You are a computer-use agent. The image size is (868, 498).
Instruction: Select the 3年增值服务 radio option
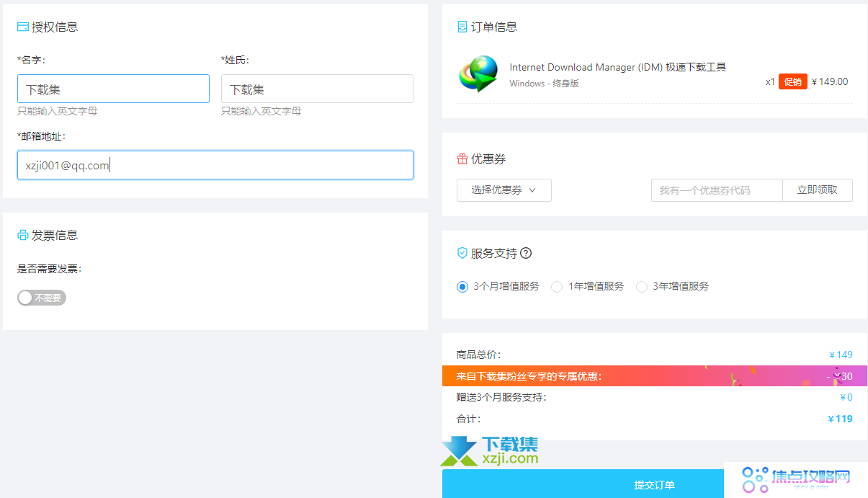(x=642, y=286)
